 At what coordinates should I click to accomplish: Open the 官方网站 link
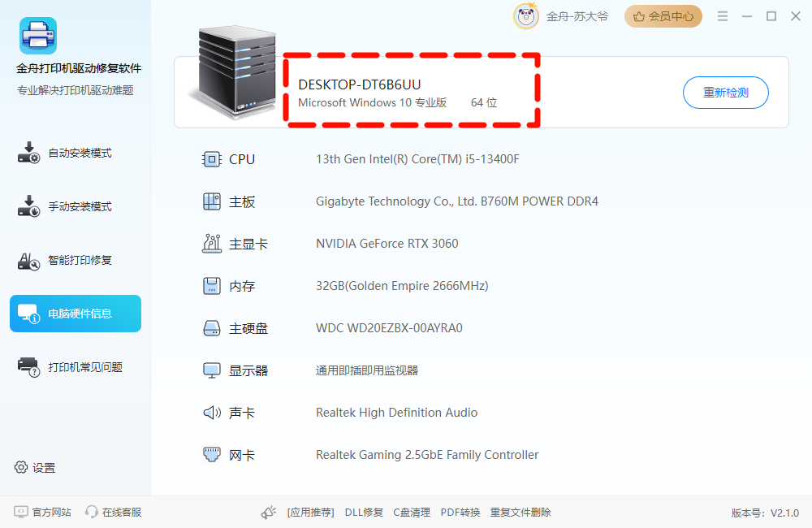tap(42, 512)
